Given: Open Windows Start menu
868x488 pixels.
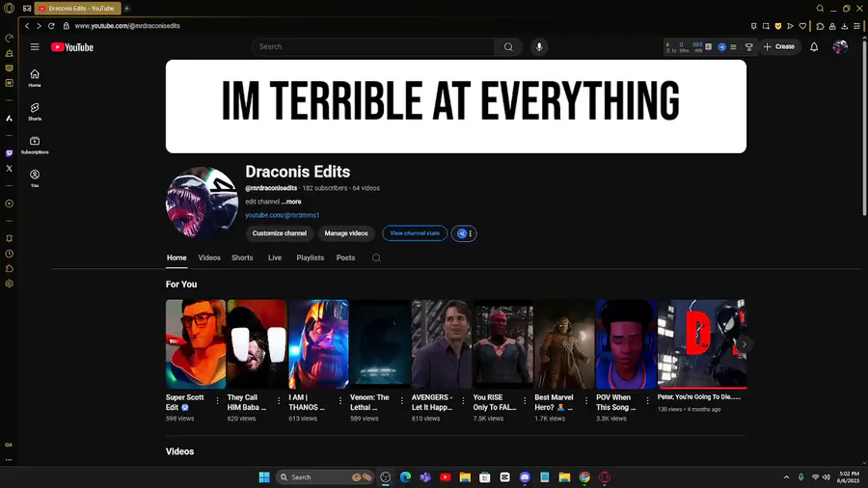Looking at the screenshot, I should (x=264, y=477).
